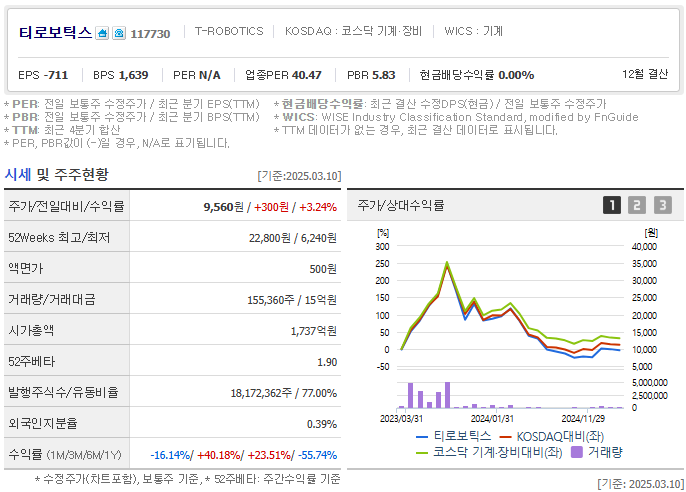Select BPS value 1,639

click(x=133, y=75)
